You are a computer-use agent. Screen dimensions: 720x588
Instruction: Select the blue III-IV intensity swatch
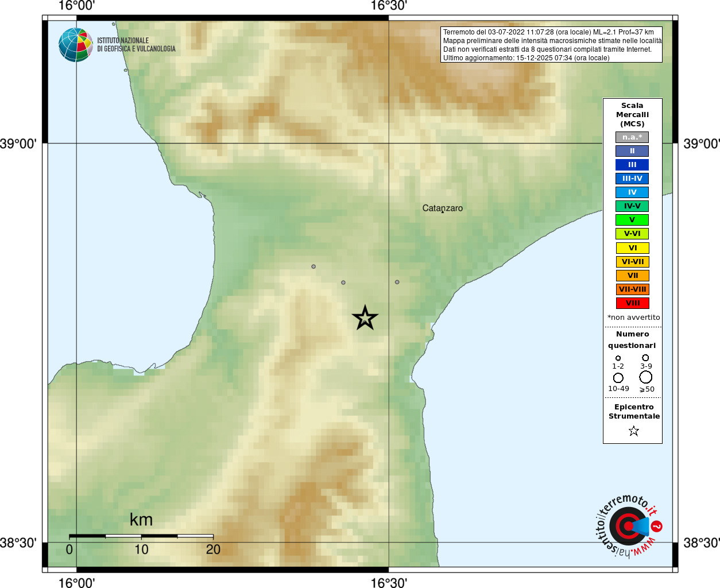632,179
